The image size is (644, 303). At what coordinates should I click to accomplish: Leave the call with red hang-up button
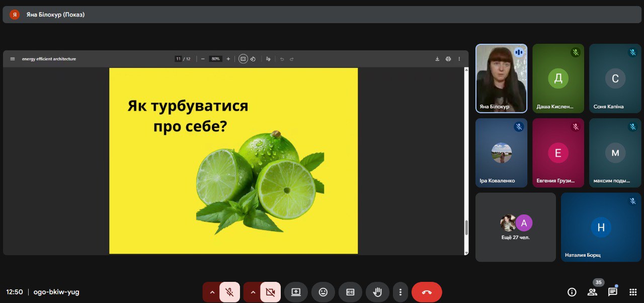click(427, 292)
